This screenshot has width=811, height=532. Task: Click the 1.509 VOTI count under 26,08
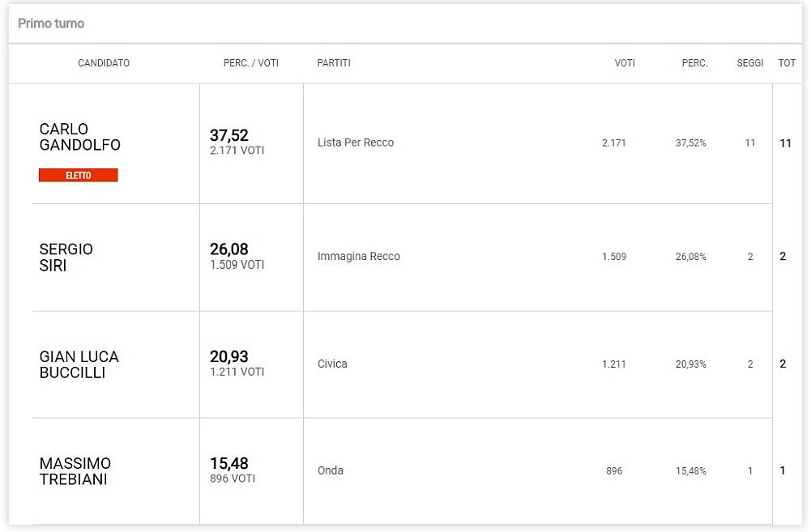click(x=237, y=265)
